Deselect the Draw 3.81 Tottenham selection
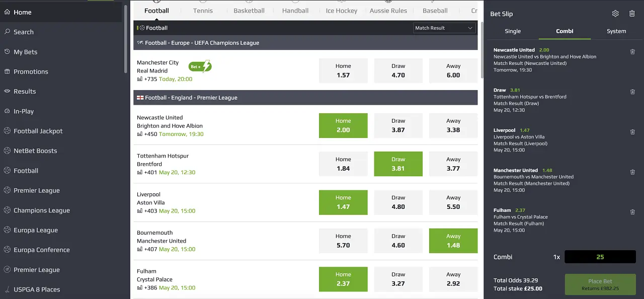 (398, 164)
